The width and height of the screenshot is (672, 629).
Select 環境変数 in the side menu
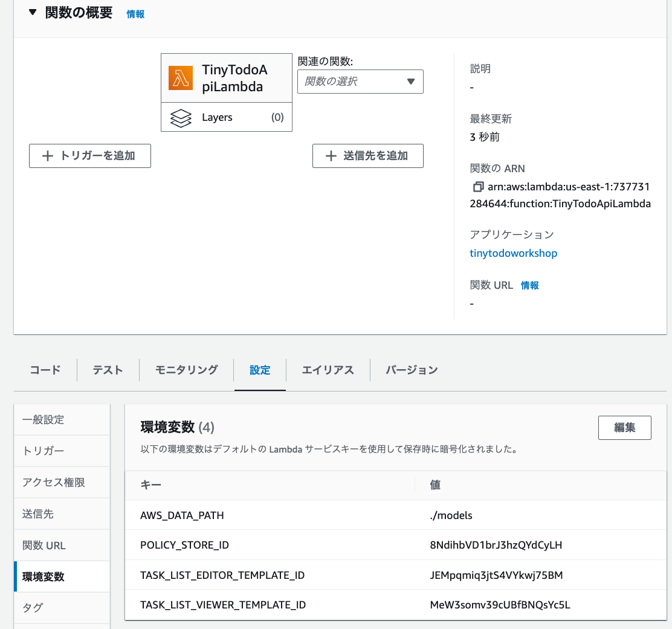(62, 576)
